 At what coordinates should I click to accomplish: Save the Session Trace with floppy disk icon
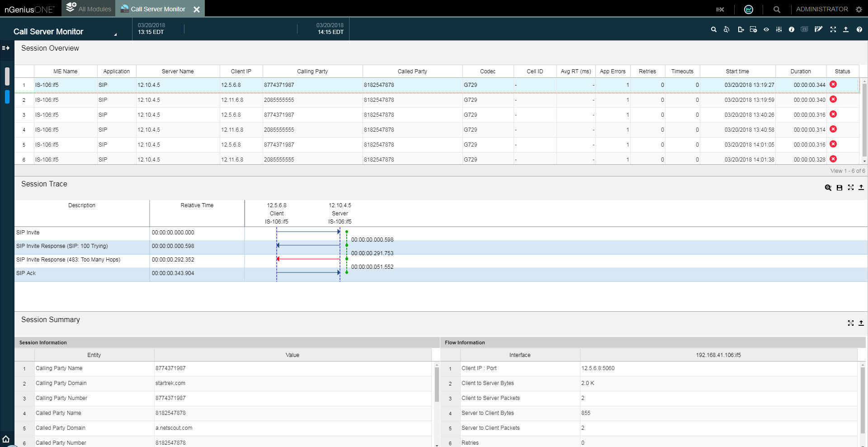839,188
